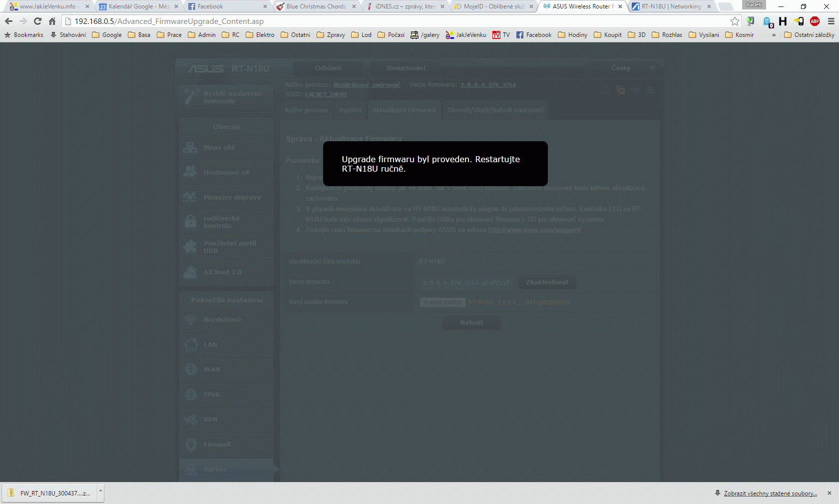Bookmark this page with the star icon
This screenshot has height=504, width=839.
point(735,21)
